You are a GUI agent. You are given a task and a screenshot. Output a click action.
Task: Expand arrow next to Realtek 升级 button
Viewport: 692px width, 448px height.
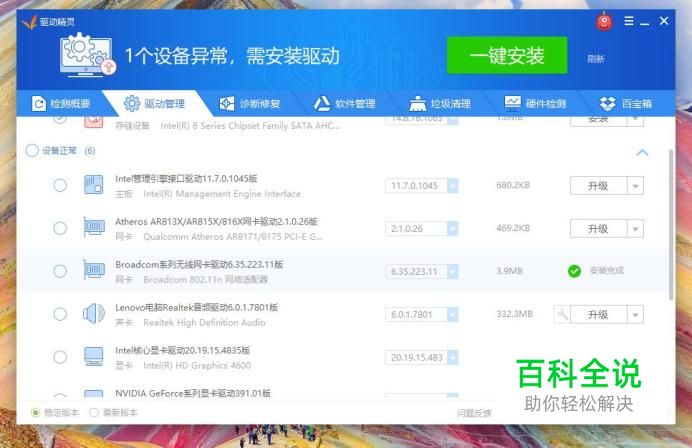636,315
